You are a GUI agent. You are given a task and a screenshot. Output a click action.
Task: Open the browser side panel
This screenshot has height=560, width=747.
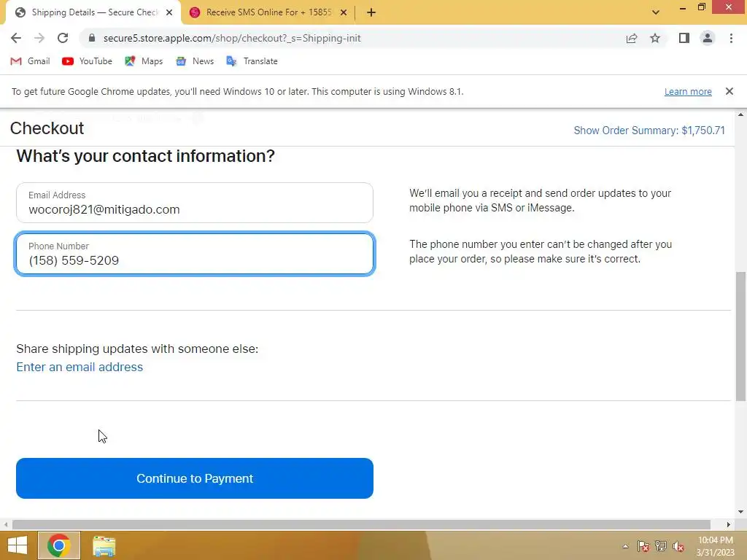point(684,38)
